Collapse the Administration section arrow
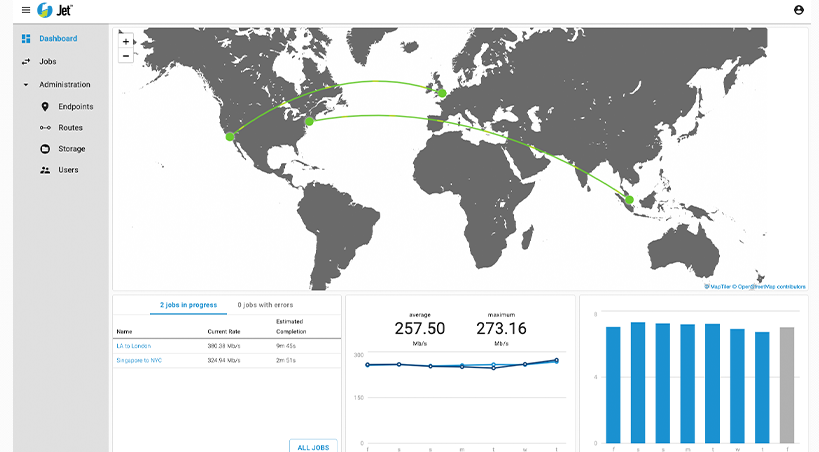This screenshot has height=452, width=819. (x=26, y=85)
